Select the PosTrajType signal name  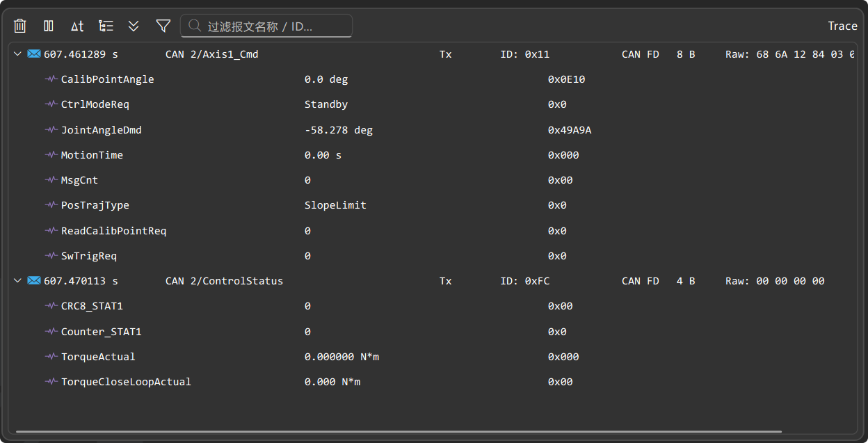coord(95,205)
